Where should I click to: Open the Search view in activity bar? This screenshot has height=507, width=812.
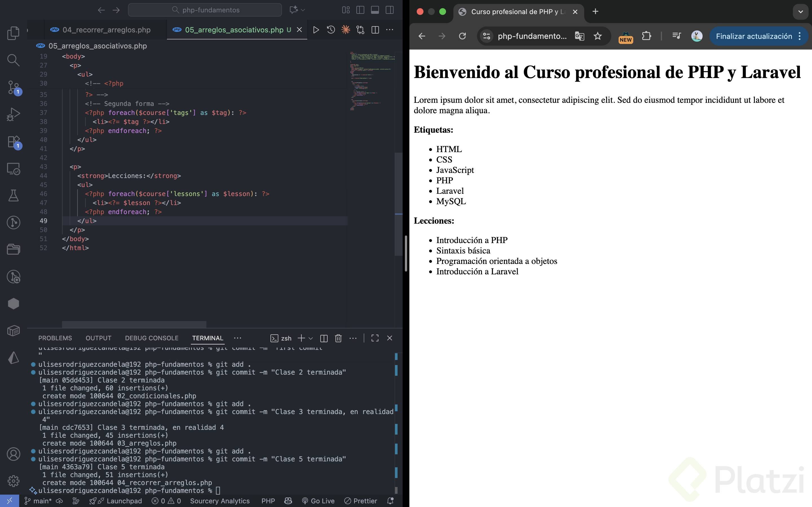13,60
